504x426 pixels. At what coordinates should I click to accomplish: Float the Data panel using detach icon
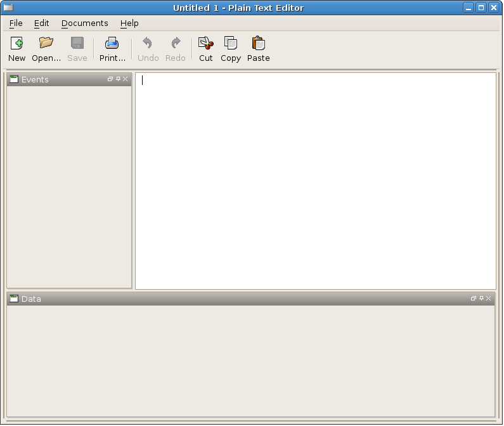[x=474, y=299]
